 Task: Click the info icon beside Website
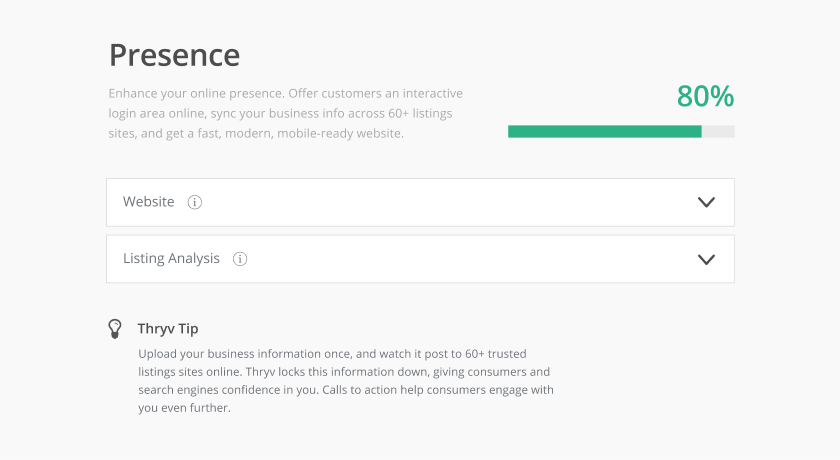[194, 202]
